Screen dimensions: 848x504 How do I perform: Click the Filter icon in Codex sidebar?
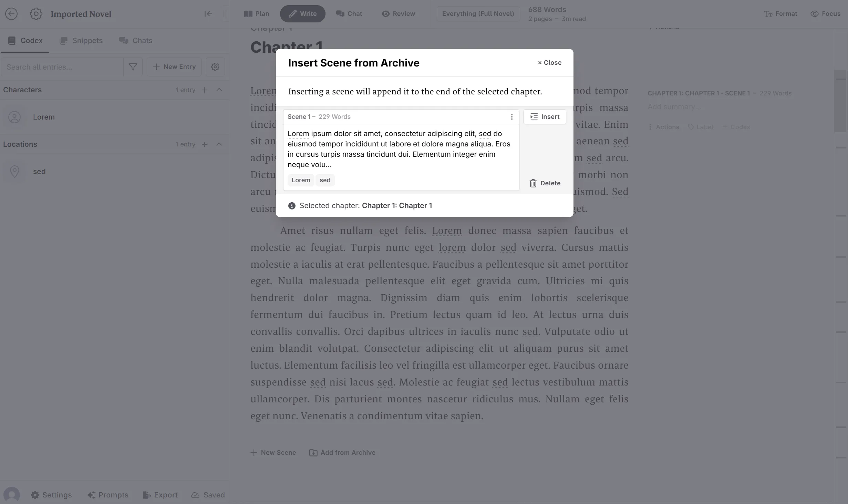point(133,66)
